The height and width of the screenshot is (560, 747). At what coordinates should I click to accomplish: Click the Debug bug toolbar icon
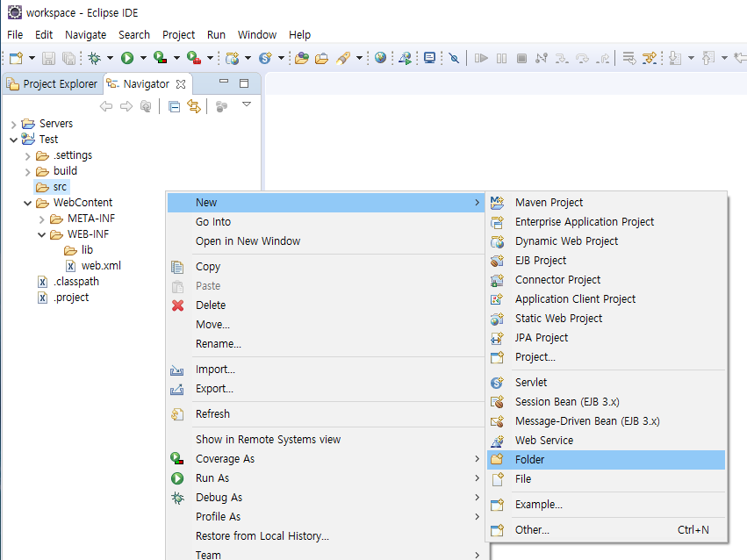94,58
